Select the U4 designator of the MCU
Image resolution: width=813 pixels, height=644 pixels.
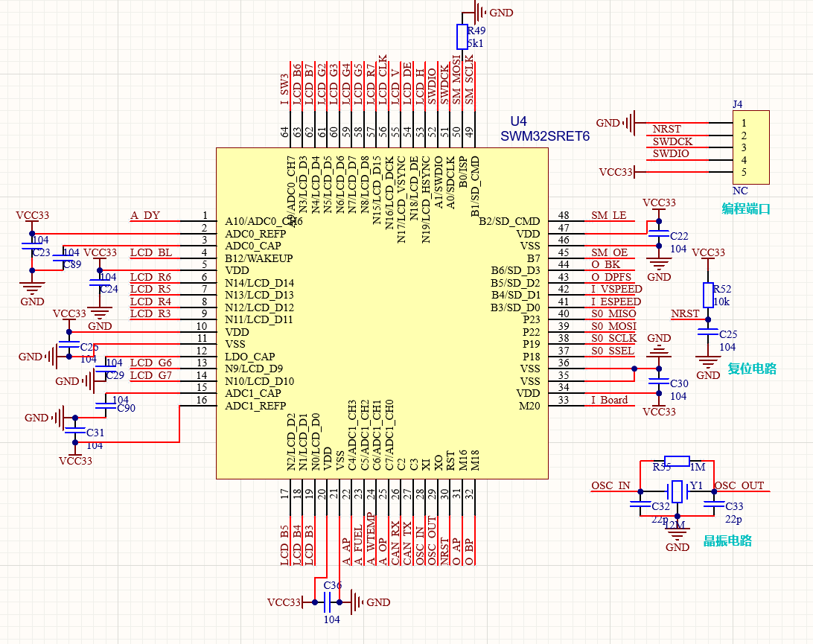518,121
